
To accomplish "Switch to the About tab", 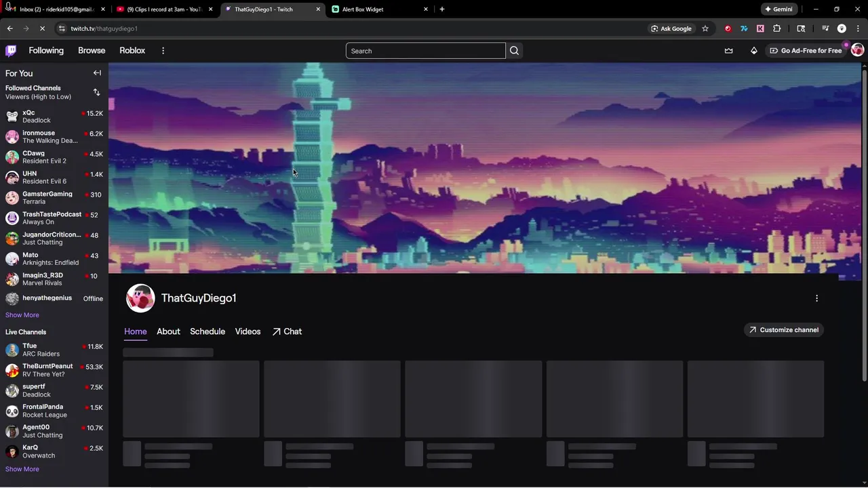I will click(x=168, y=331).
